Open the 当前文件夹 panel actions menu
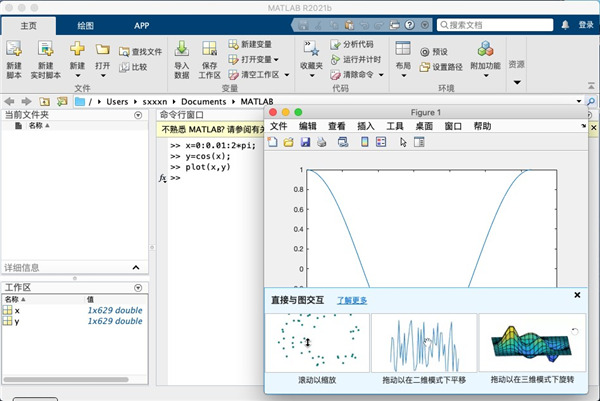Viewport: 600px width, 401px height. pos(138,115)
